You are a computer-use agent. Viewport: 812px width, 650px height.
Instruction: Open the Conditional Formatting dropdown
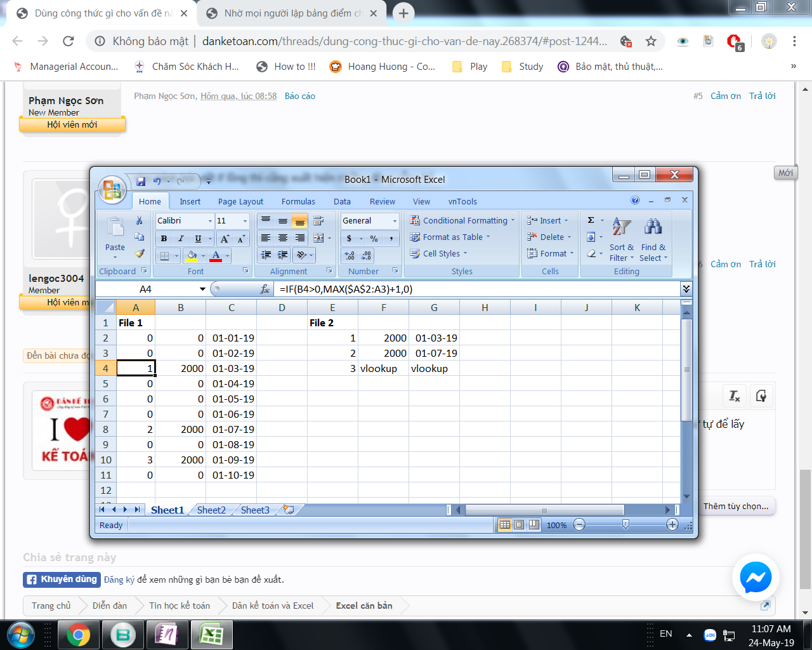coord(463,220)
